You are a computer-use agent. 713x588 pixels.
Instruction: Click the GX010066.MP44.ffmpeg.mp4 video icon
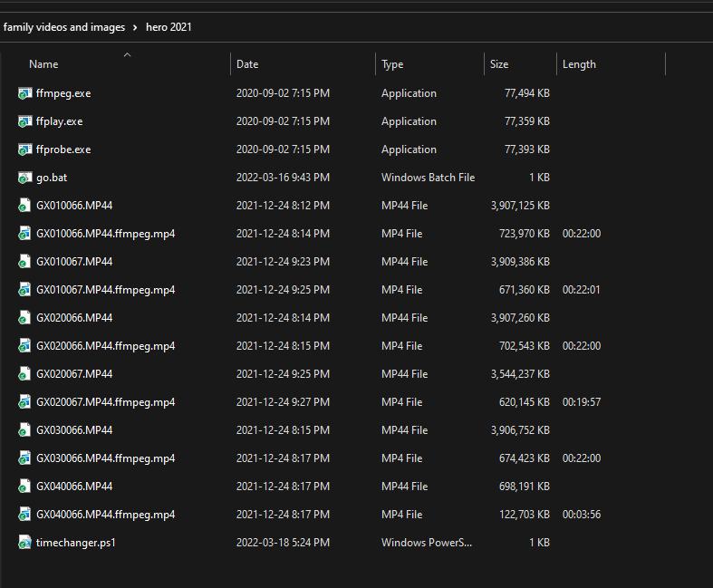[x=24, y=234]
